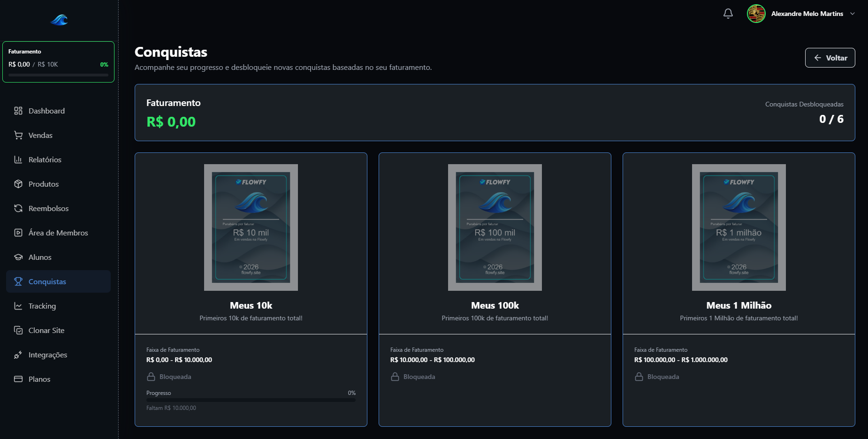Select Área de Membros menu item
The height and width of the screenshot is (439, 868).
[59, 233]
